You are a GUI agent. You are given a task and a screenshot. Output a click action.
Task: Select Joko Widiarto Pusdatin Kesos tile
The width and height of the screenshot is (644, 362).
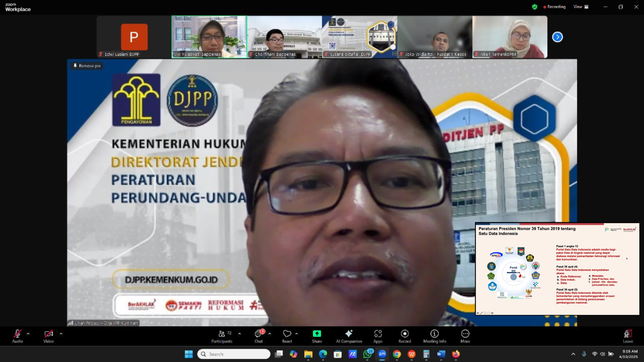[x=435, y=37]
